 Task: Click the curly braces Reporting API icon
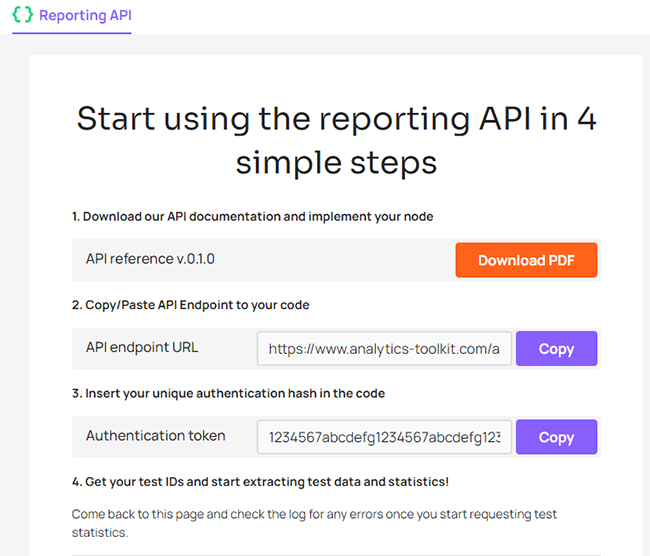point(22,15)
